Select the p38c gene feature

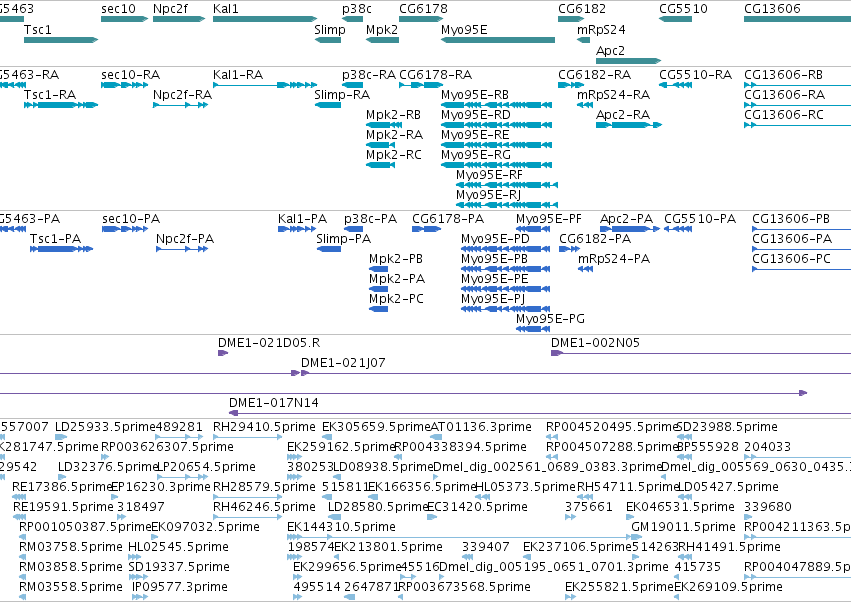352,19
